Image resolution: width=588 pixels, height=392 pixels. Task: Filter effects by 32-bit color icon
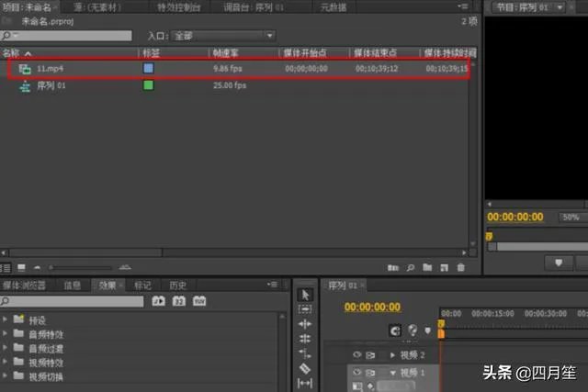(179, 301)
